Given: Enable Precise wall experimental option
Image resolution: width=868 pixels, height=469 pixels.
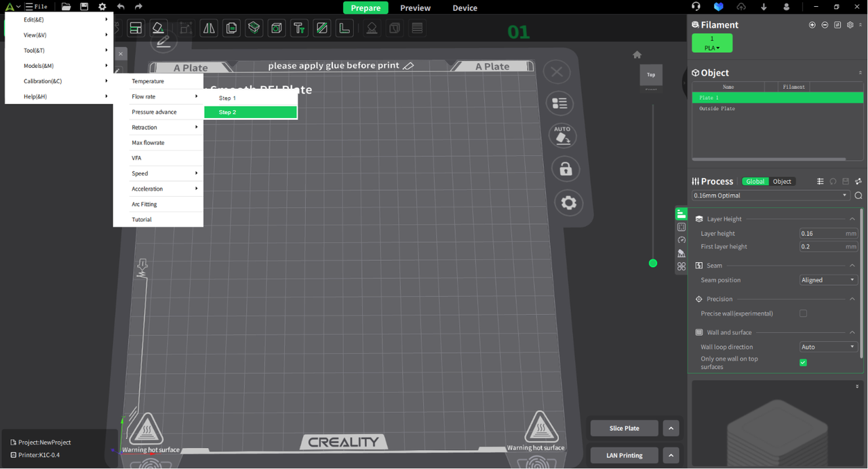Looking at the screenshot, I should 803,314.
